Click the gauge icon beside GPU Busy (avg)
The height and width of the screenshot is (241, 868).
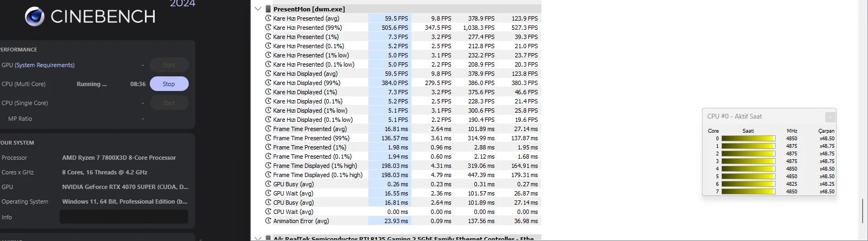click(x=268, y=184)
